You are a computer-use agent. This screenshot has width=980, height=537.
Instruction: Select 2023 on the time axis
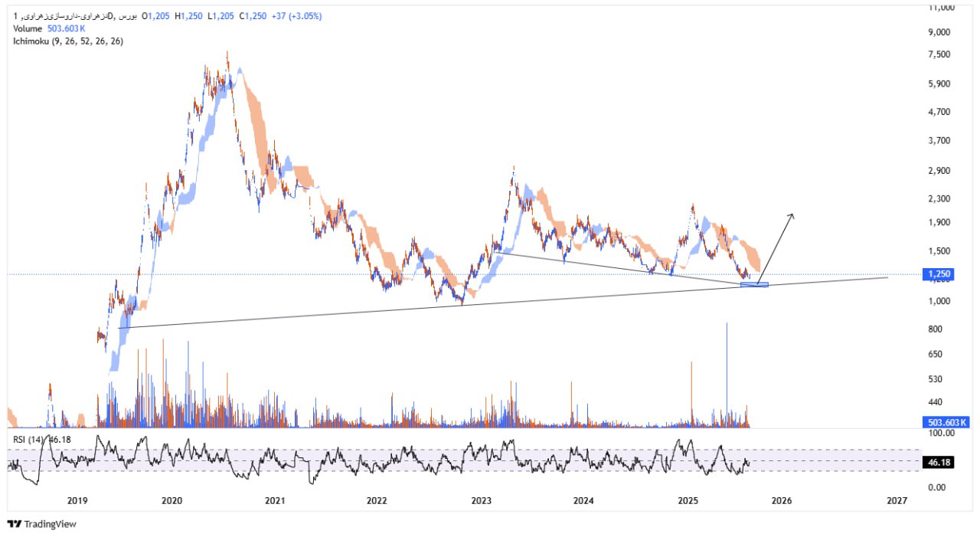[x=481, y=501]
